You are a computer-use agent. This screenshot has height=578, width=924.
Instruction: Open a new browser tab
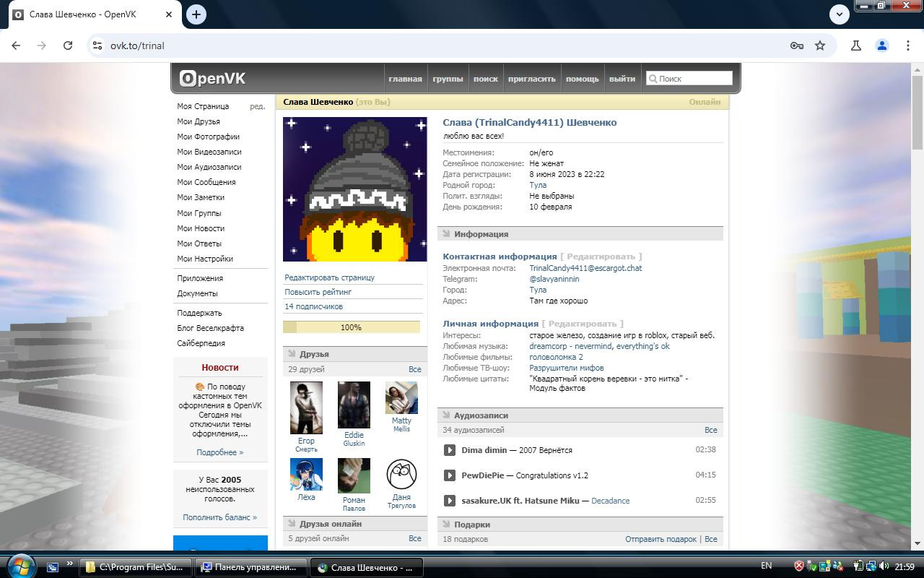pyautogui.click(x=196, y=14)
